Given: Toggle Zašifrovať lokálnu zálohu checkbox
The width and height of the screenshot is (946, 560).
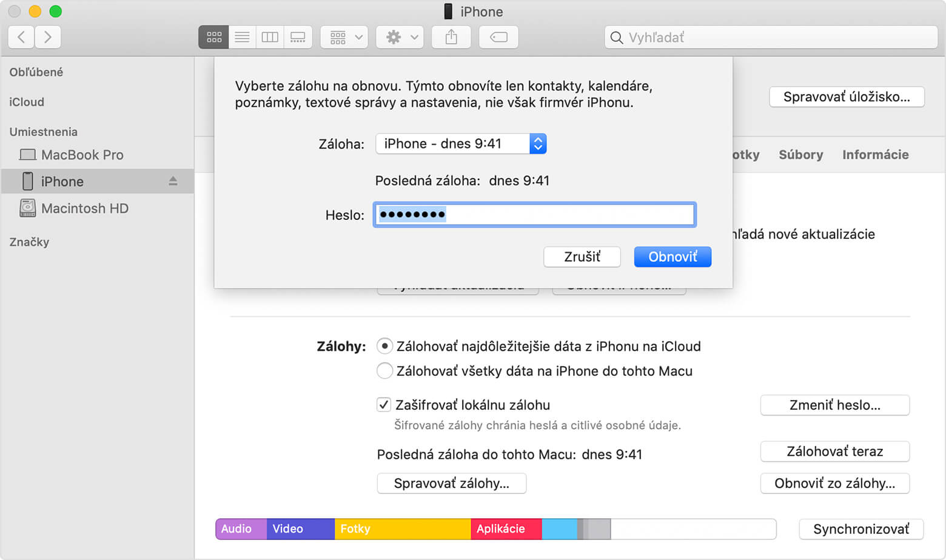Looking at the screenshot, I should (384, 404).
